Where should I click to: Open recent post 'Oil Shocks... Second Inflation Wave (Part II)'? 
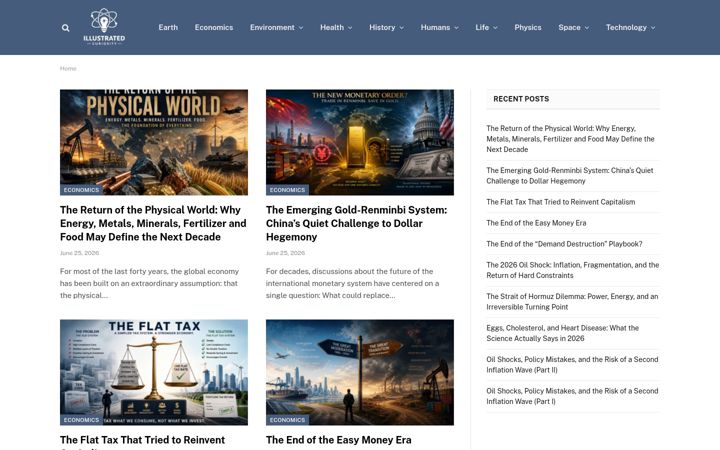click(572, 365)
